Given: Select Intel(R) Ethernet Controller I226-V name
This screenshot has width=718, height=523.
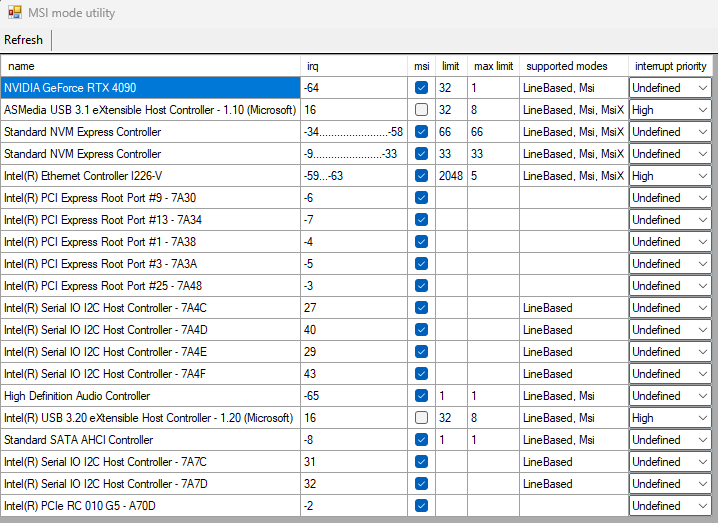Looking at the screenshot, I should [x=151, y=175].
